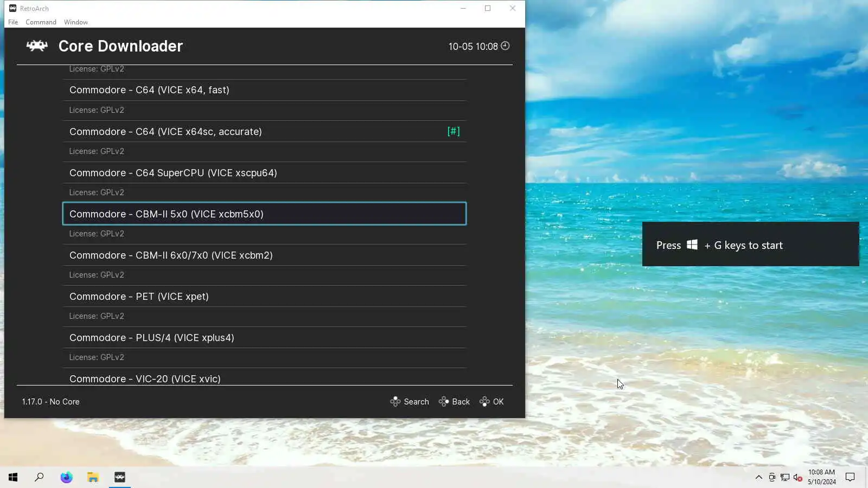The width and height of the screenshot is (868, 488).
Task: Click the OK gamepad hint icon
Action: 484,402
